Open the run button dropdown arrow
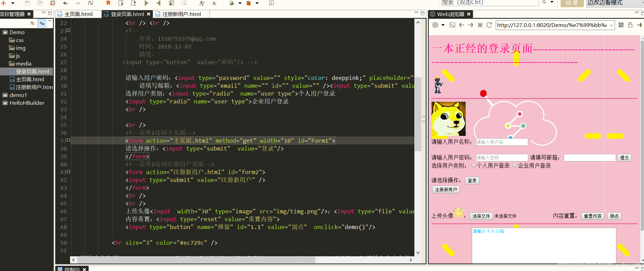The width and height of the screenshot is (644, 271). pos(240,3)
